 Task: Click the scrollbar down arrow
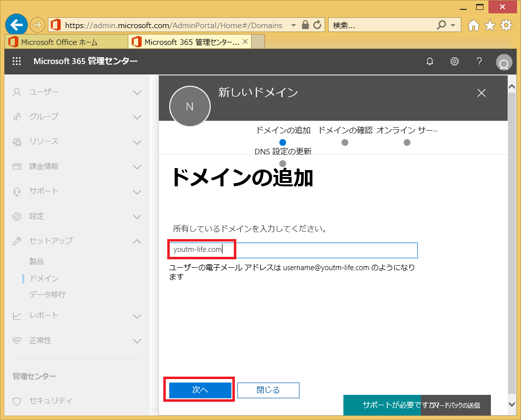pyautogui.click(x=512, y=404)
